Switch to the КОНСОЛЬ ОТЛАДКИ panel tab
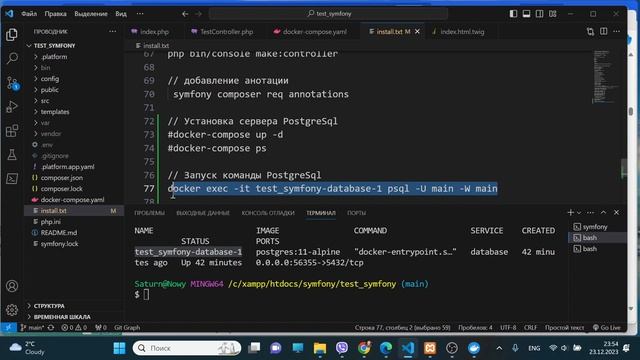The height and width of the screenshot is (360, 640). pyautogui.click(x=268, y=213)
